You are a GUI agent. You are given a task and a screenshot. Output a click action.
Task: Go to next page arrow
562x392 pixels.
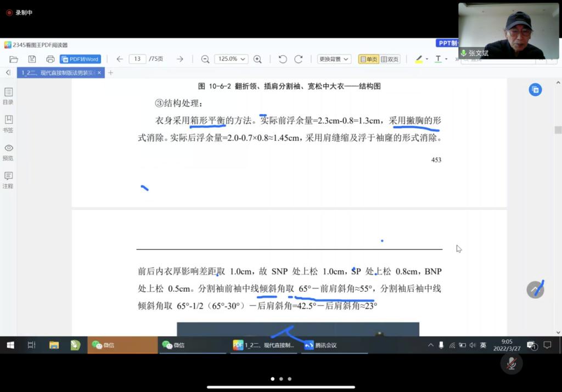pos(179,59)
